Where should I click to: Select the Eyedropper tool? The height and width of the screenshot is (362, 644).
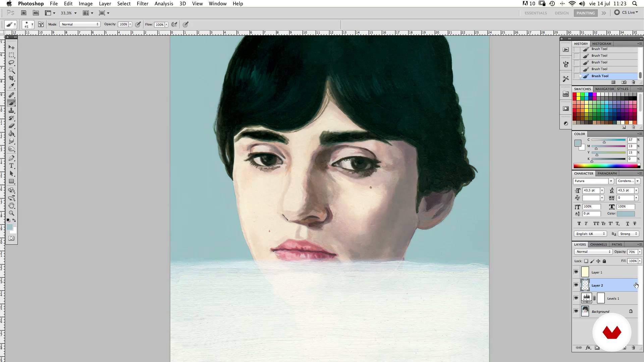click(x=11, y=86)
